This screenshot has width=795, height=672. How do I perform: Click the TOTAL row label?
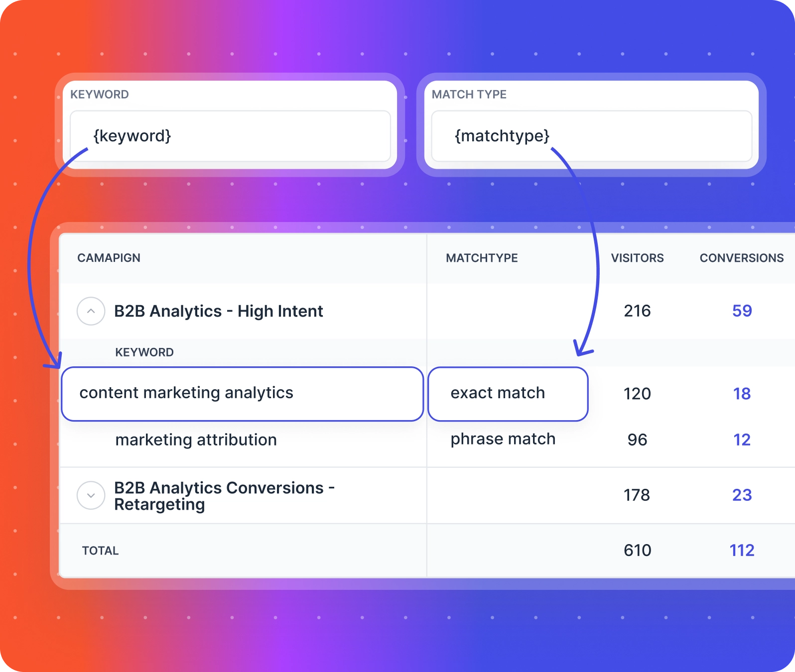tap(100, 551)
